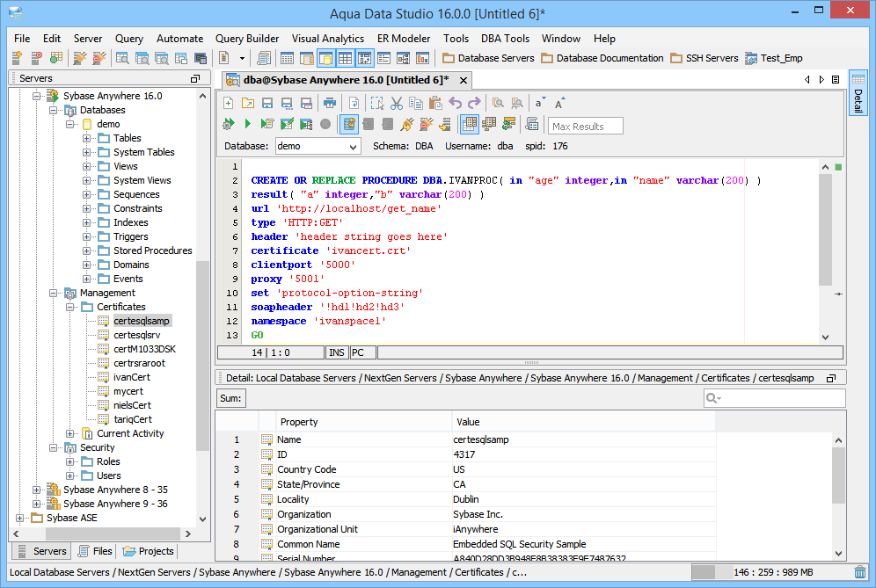Screen dimensions: 876x588
Task: Collapse the Certificates tree node
Action: (70, 307)
